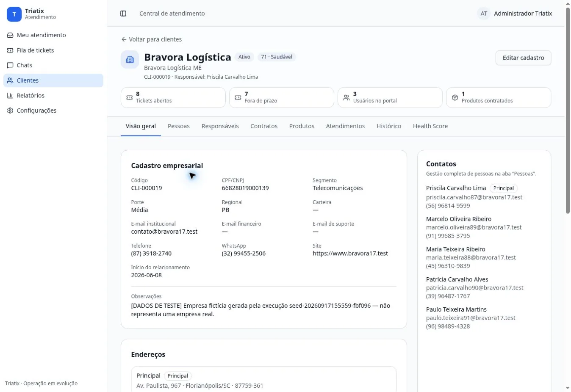Click the Administrador Triatix user name

523,14
